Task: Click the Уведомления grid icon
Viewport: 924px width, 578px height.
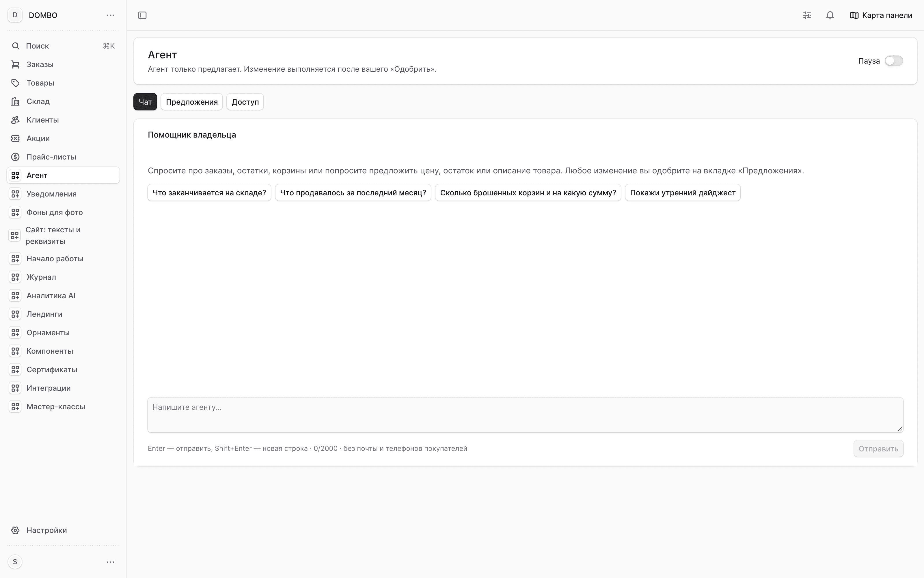Action: point(15,194)
